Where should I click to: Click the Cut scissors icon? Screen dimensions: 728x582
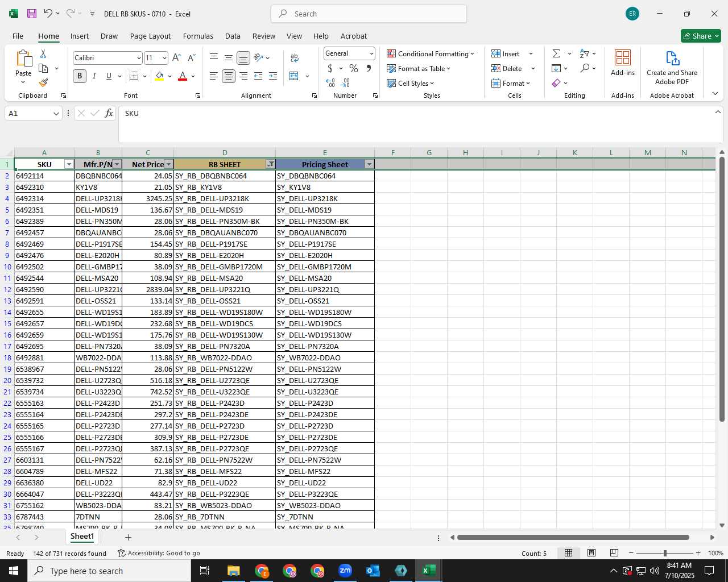[x=43, y=53]
